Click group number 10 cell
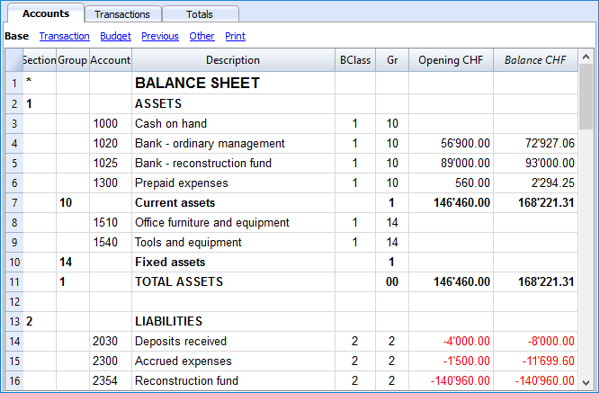This screenshot has width=599, height=393. (73, 203)
